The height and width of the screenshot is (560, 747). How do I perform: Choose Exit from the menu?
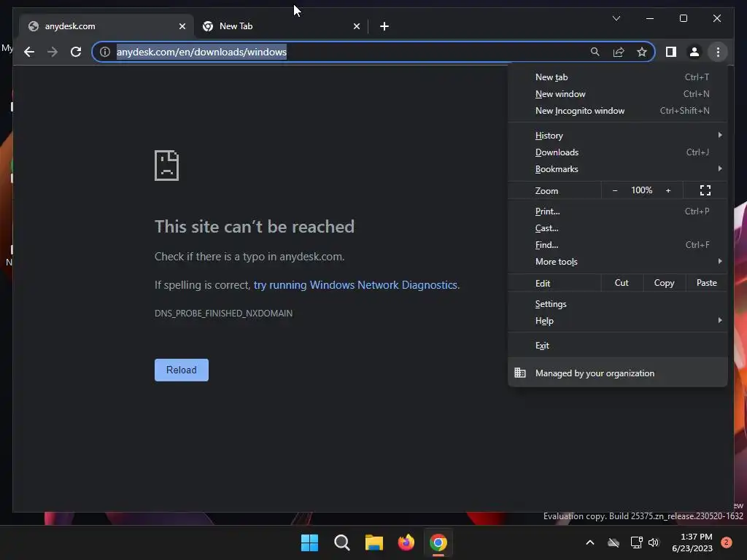coord(617,346)
